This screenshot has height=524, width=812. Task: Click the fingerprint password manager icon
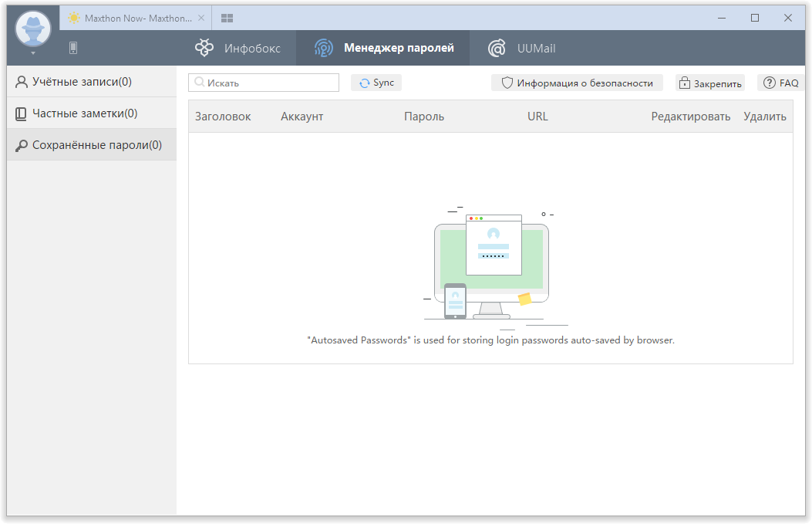tap(324, 48)
